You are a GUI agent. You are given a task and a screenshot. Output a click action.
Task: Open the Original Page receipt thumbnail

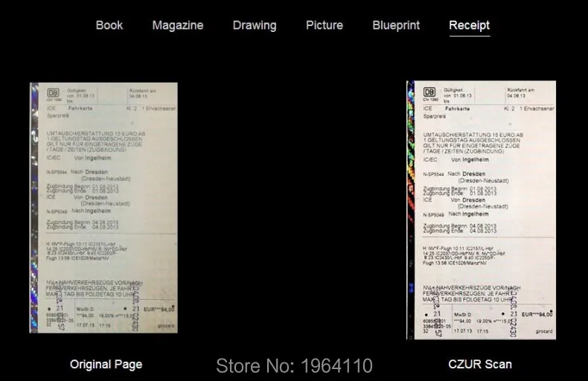point(103,208)
